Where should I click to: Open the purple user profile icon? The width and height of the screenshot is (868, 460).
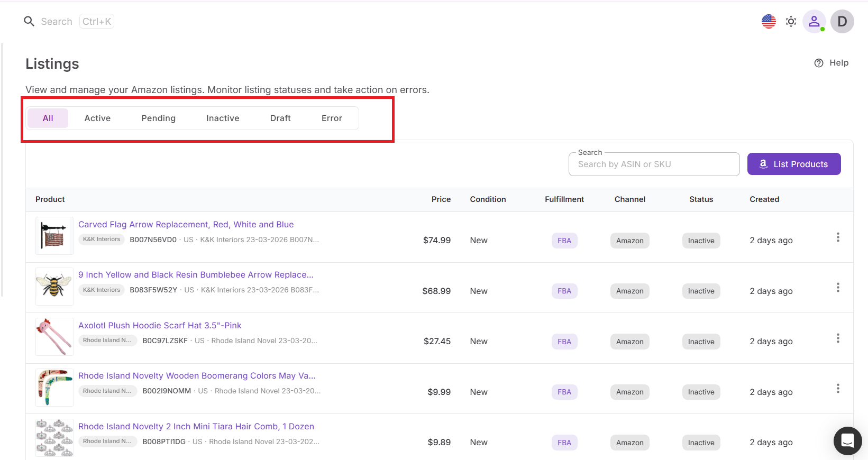click(x=814, y=22)
